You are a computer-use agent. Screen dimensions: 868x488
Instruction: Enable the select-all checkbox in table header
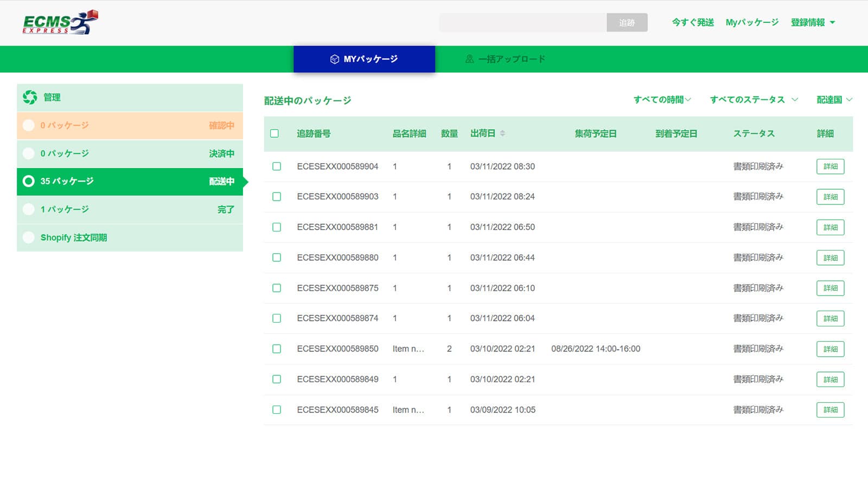click(x=275, y=133)
